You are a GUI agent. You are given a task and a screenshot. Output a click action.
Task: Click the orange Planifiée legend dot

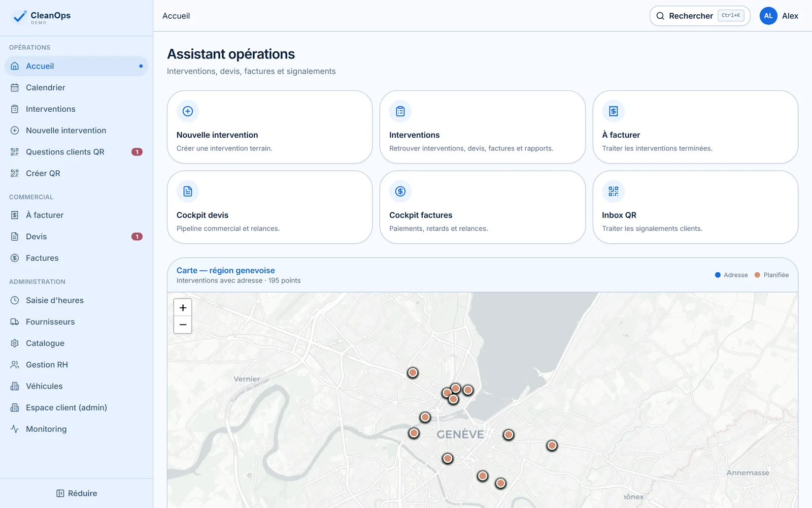757,275
